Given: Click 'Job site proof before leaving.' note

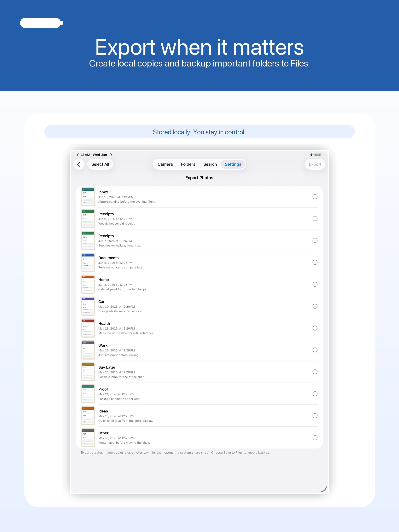Looking at the screenshot, I should pos(119,355).
